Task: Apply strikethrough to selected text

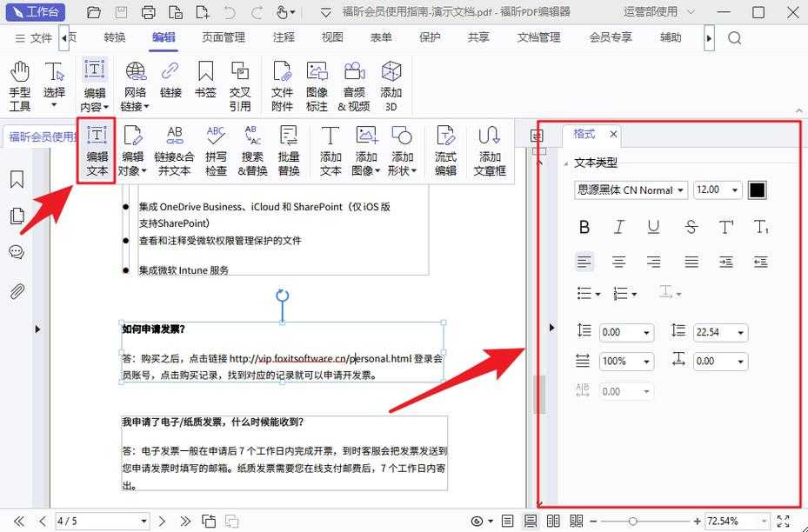Action: point(691,227)
